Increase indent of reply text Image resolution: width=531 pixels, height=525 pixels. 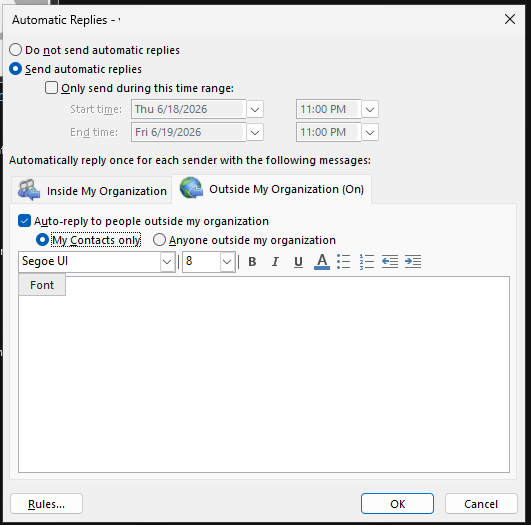coord(413,261)
